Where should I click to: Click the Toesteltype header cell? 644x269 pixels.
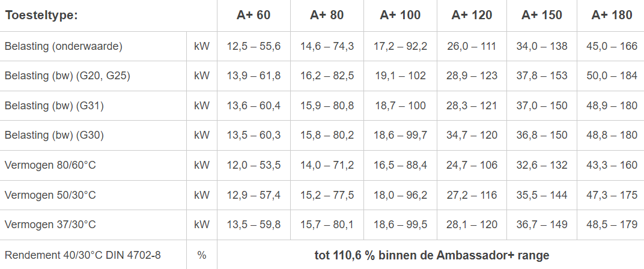(42, 15)
